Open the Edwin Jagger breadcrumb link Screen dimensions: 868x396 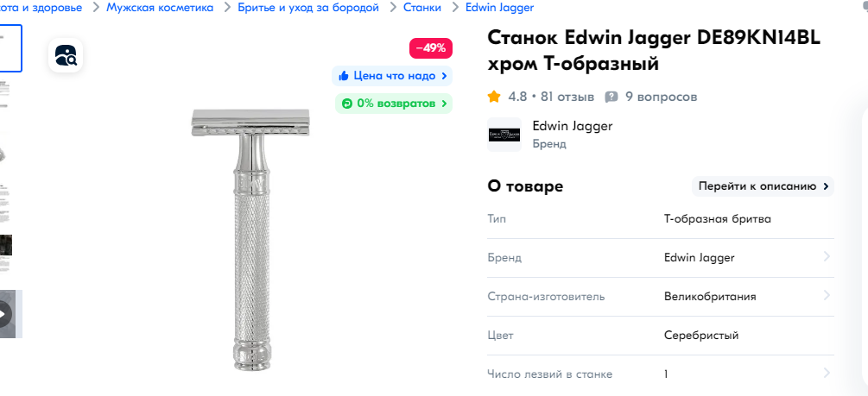tap(500, 8)
